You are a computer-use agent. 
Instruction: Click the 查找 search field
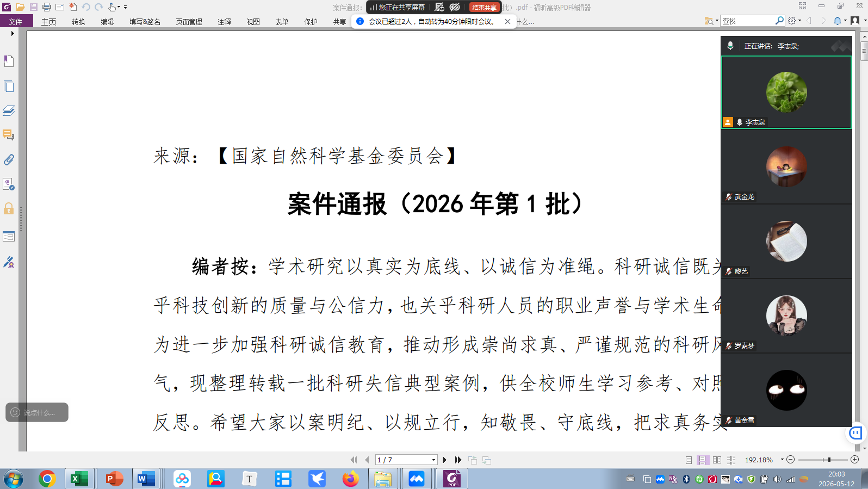click(x=748, y=21)
